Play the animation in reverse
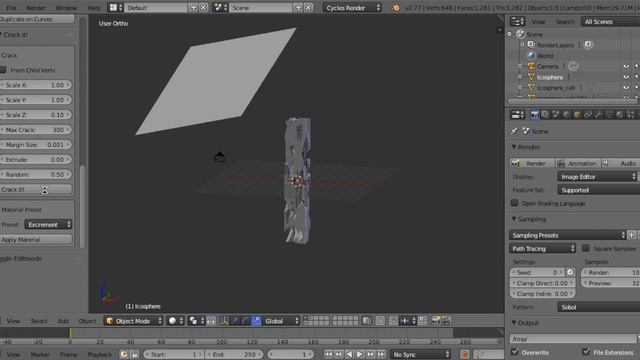Viewport: 640px width, 360px height. [349, 354]
